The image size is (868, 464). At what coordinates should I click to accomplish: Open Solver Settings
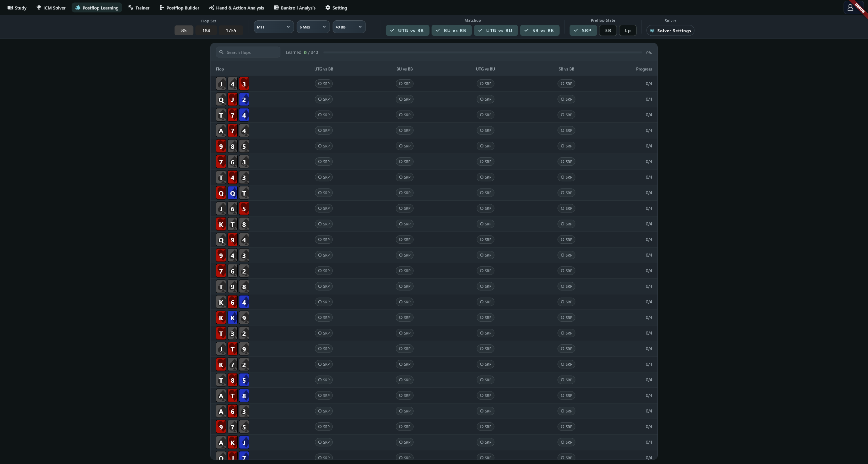[x=670, y=31]
